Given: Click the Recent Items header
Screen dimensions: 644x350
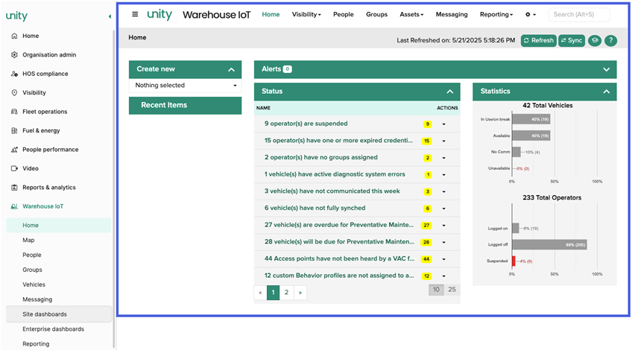Looking at the screenshot, I should click(x=186, y=106).
